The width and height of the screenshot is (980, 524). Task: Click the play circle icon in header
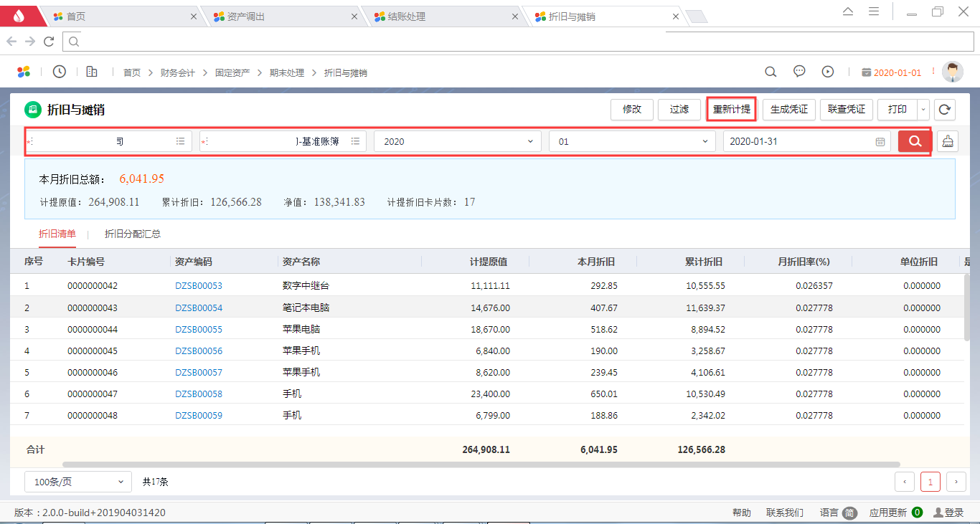[828, 72]
